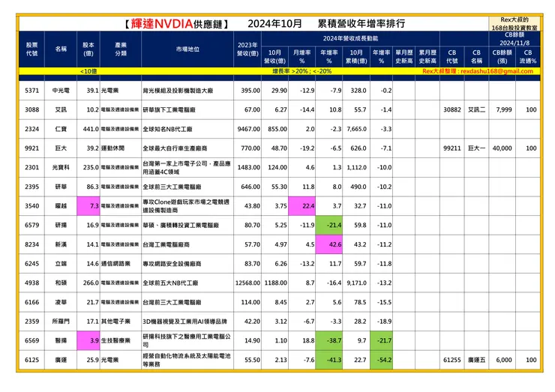
Task: Click the green highlighted value -21.4
Action: point(328,225)
